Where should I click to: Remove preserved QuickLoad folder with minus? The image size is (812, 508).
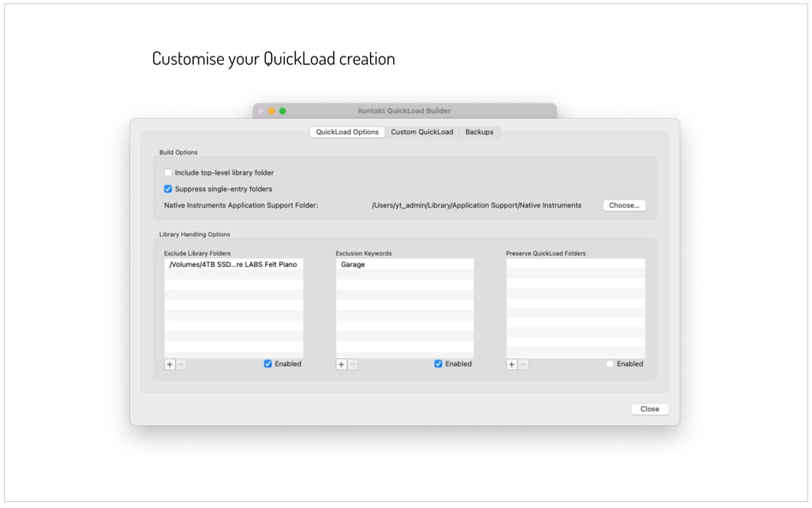tap(523, 364)
